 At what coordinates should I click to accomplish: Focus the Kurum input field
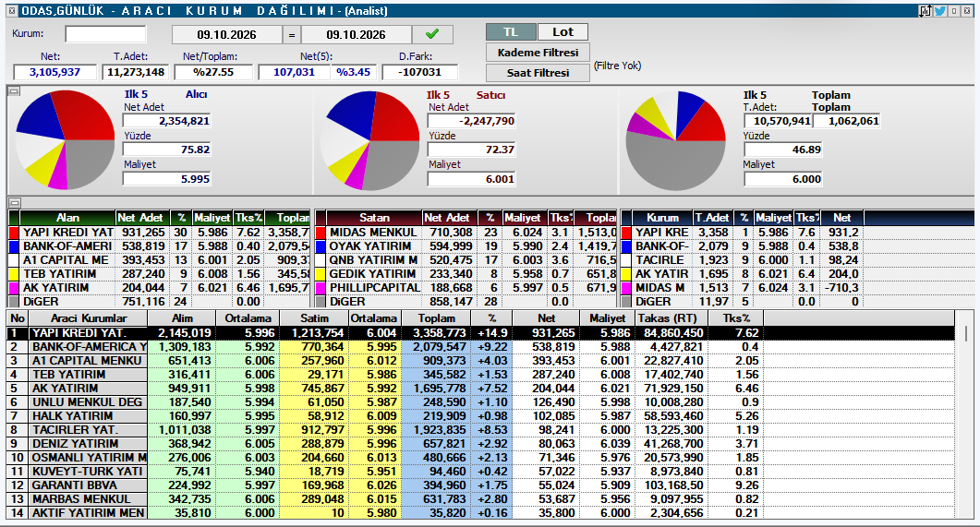(x=105, y=34)
